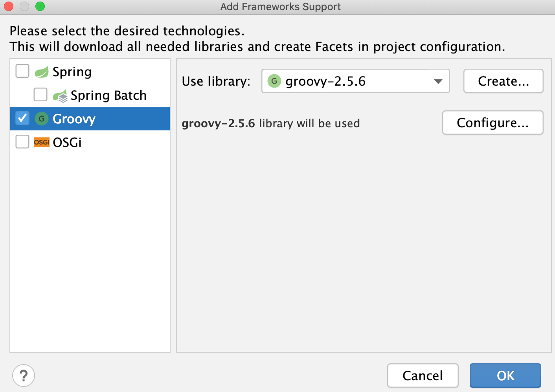Enable the Spring checkbox

point(22,71)
